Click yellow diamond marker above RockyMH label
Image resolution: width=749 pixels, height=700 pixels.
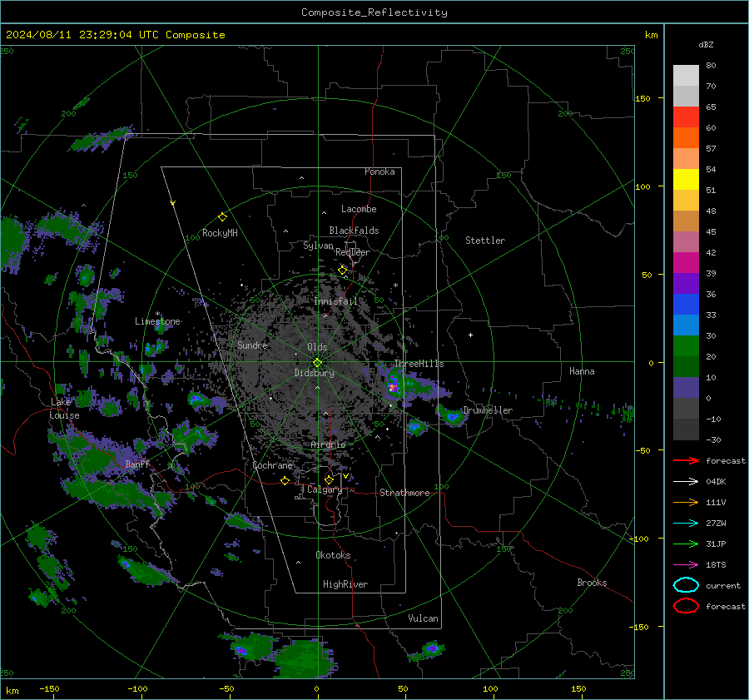pyautogui.click(x=222, y=217)
